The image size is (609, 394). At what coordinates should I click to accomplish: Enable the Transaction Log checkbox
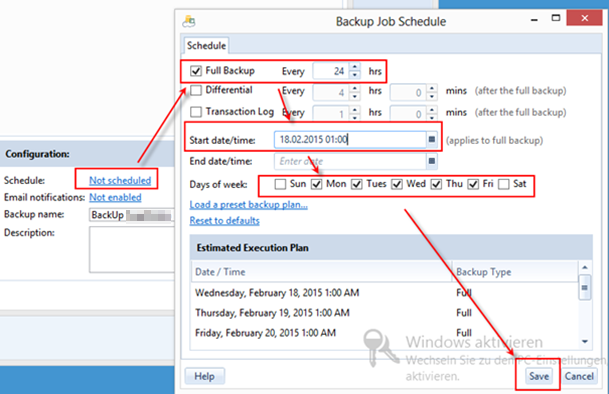pos(196,112)
